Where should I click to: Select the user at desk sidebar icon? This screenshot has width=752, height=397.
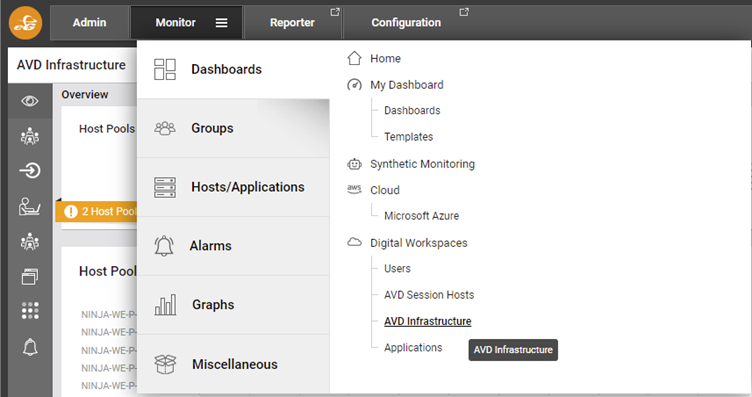coord(30,206)
